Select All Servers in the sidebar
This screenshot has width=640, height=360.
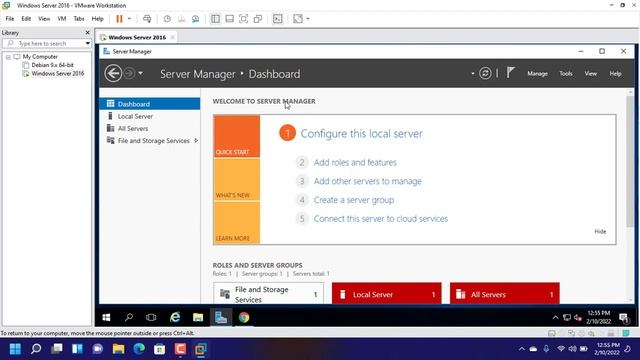tap(150, 129)
